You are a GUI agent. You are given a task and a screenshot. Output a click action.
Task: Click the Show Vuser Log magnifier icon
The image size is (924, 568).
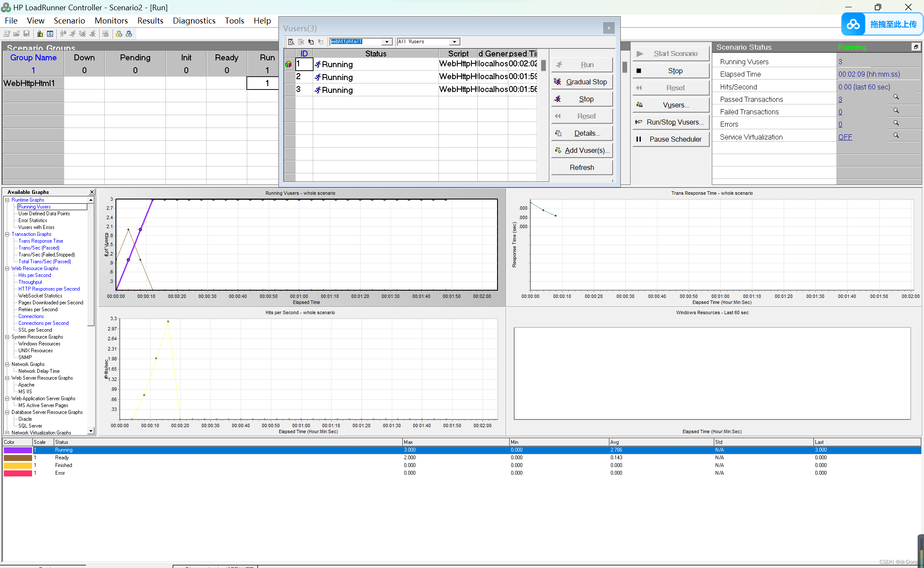(x=291, y=42)
